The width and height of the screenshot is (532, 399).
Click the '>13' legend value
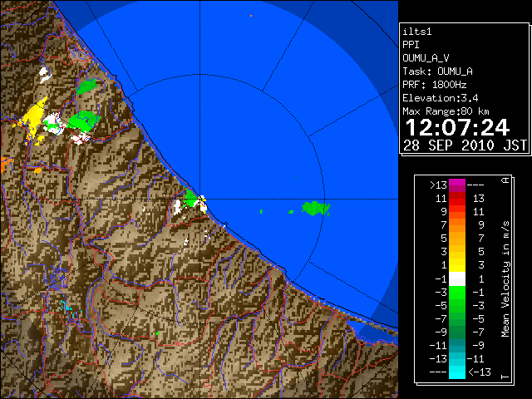point(438,185)
